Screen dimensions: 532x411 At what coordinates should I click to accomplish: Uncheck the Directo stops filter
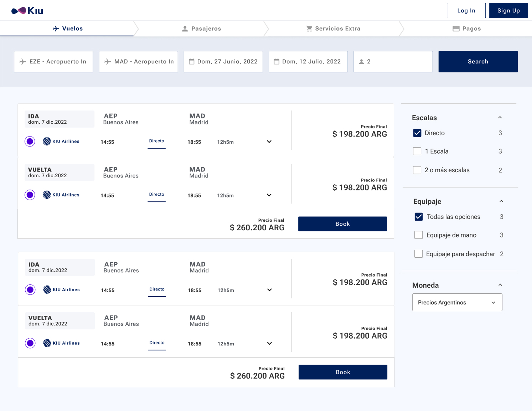click(417, 133)
